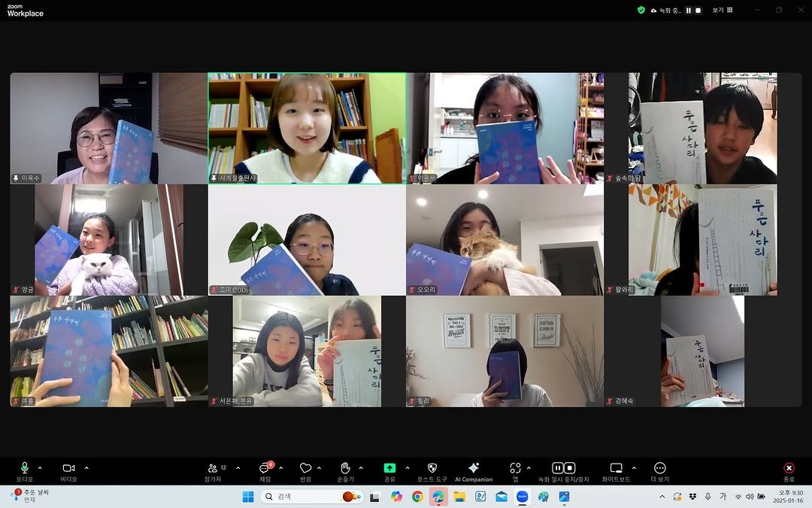Open 호스트 도구 shield icon

tap(432, 468)
